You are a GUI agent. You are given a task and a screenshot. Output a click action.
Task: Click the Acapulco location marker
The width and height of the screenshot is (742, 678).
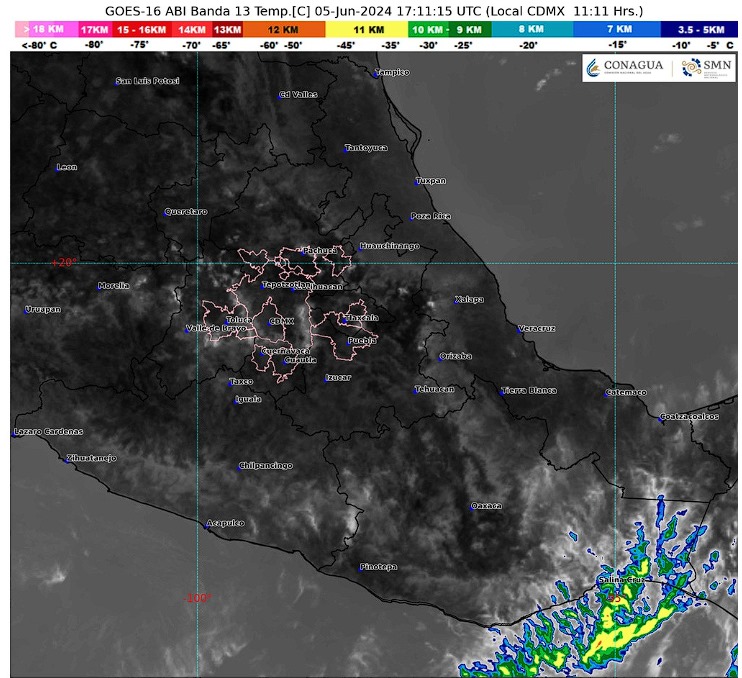point(207,525)
